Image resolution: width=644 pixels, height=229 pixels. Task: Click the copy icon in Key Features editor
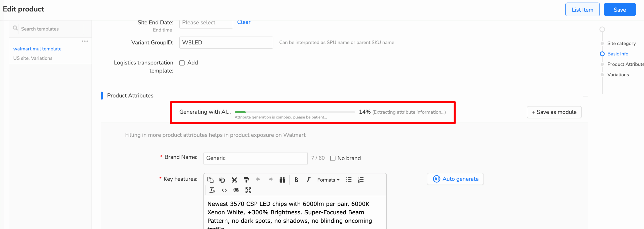click(210, 180)
